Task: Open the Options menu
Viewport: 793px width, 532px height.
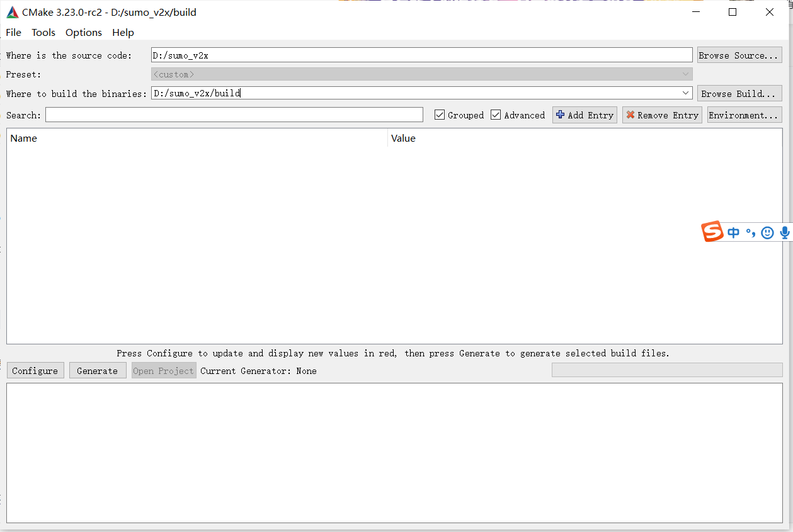Action: (x=84, y=32)
